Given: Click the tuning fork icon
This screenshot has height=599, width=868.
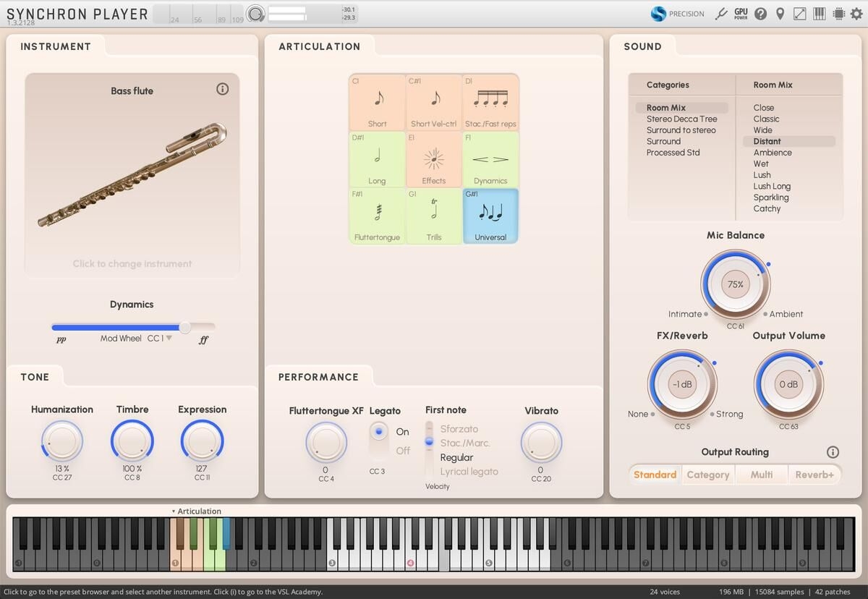Looking at the screenshot, I should point(720,14).
